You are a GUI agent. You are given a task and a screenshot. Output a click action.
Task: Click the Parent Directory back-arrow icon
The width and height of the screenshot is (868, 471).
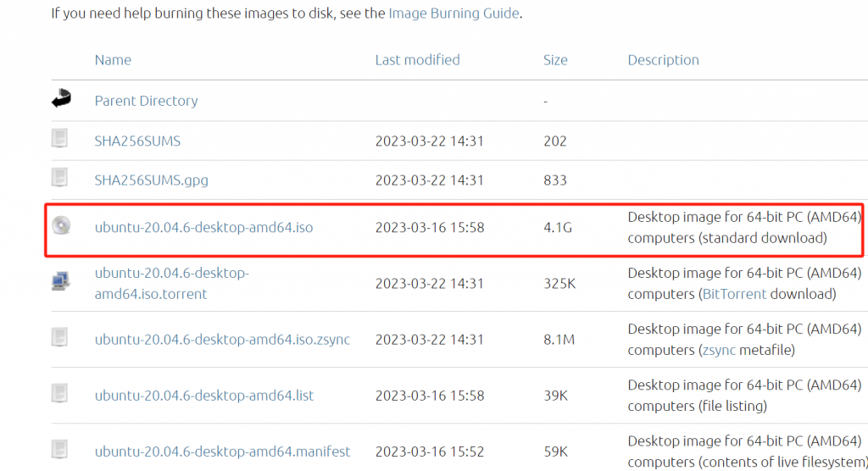point(61,98)
